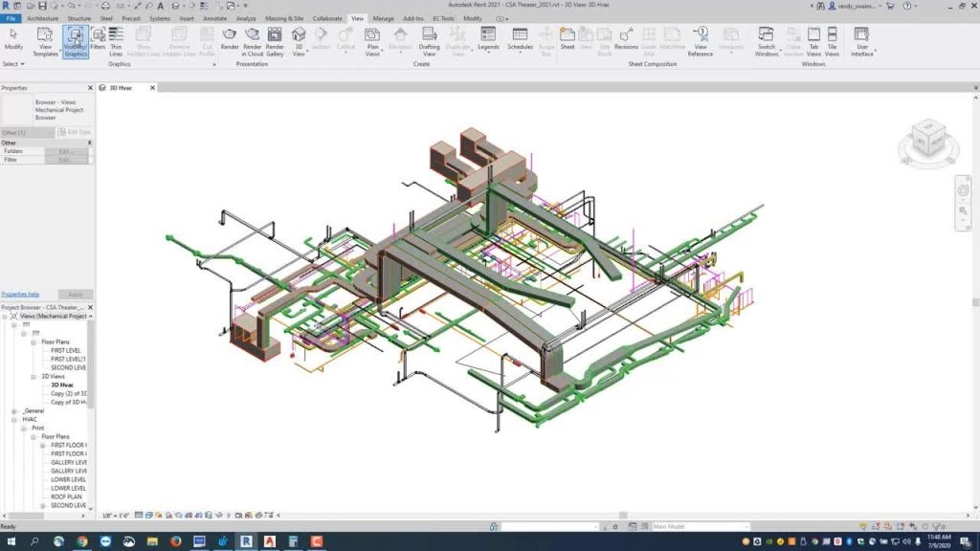Open the User Interface dropdown

pyautogui.click(x=862, y=41)
